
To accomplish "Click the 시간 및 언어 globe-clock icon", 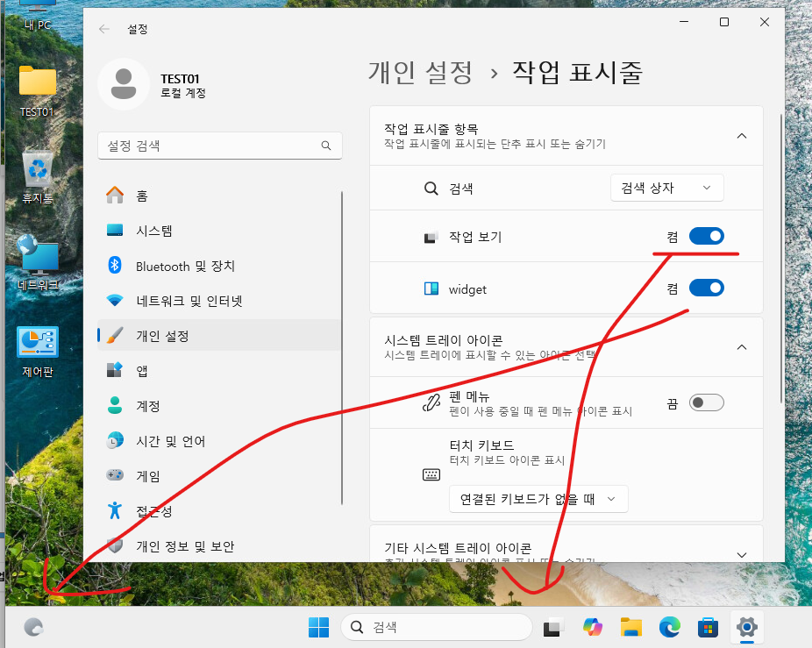I will click(115, 441).
